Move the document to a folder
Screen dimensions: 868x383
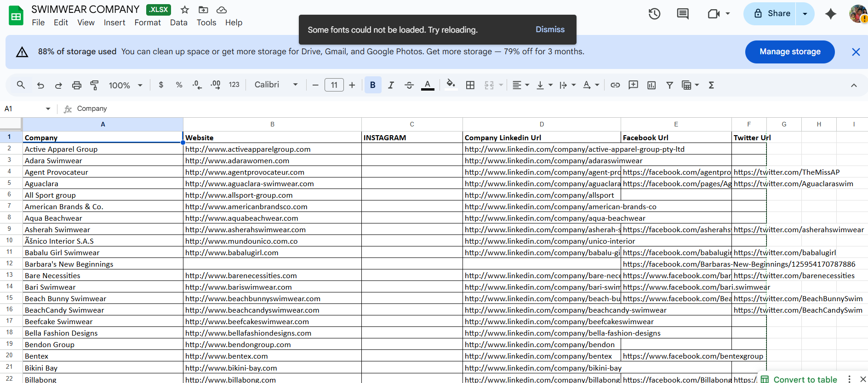(203, 10)
